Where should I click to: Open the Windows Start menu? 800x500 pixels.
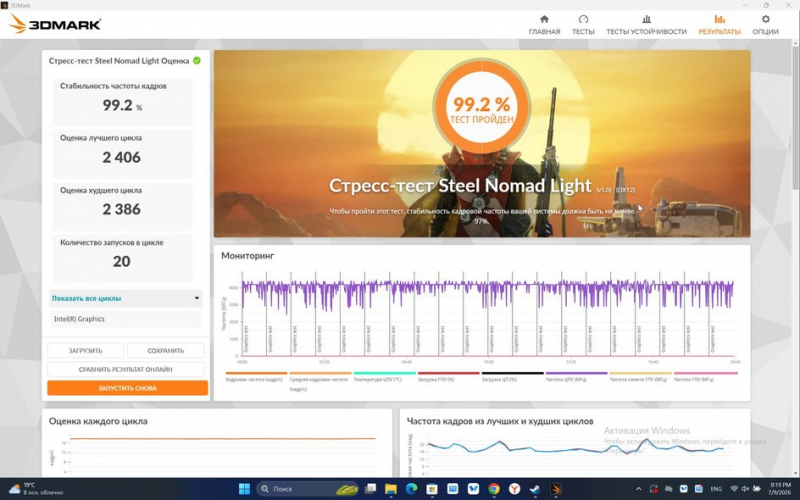pyautogui.click(x=244, y=489)
